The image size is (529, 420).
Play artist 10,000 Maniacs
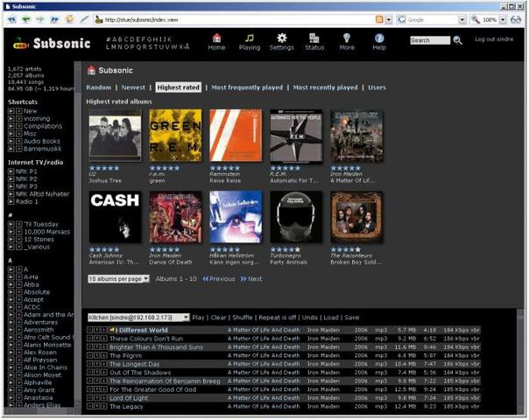[11, 232]
